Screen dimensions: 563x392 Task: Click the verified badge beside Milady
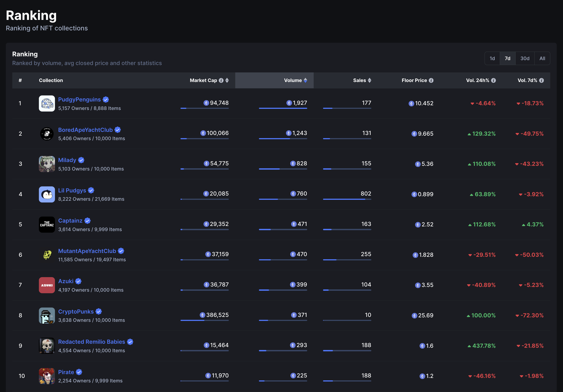click(x=81, y=160)
